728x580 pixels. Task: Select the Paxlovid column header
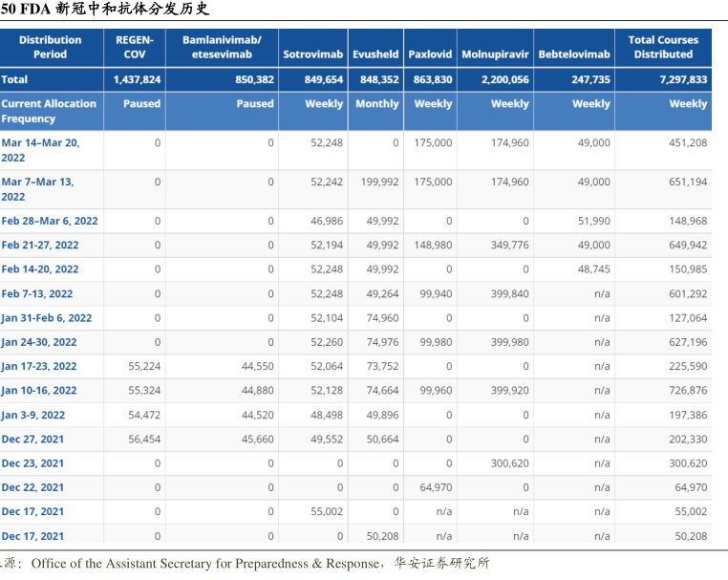click(430, 54)
